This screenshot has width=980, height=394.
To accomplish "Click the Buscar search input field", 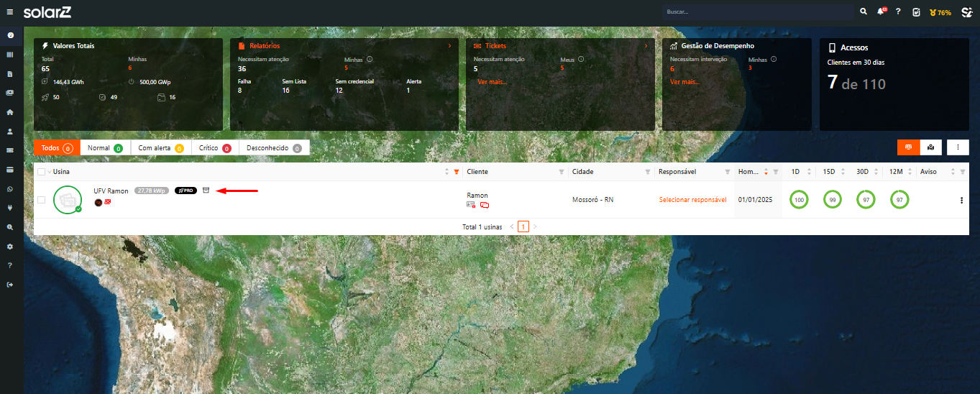I will pos(758,12).
